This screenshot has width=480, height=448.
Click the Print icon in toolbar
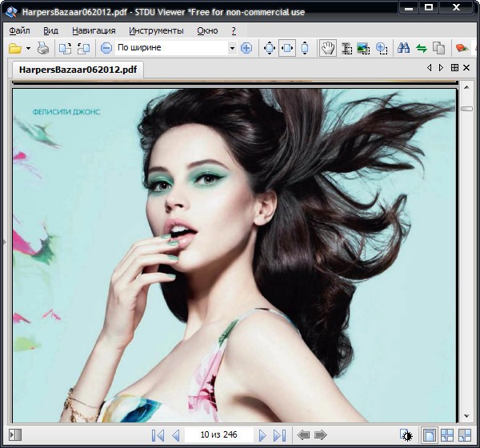point(43,49)
